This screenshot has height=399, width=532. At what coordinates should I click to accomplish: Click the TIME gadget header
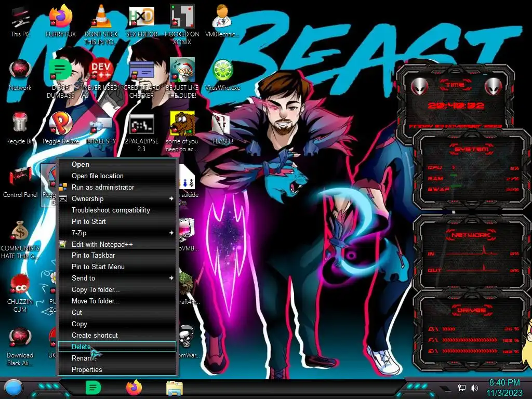pos(455,85)
